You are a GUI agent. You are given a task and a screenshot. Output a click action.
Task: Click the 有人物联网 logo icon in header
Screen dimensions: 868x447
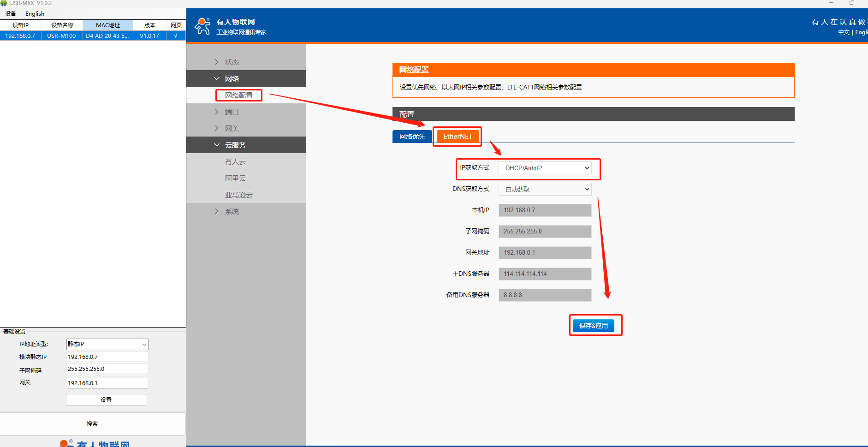point(202,26)
